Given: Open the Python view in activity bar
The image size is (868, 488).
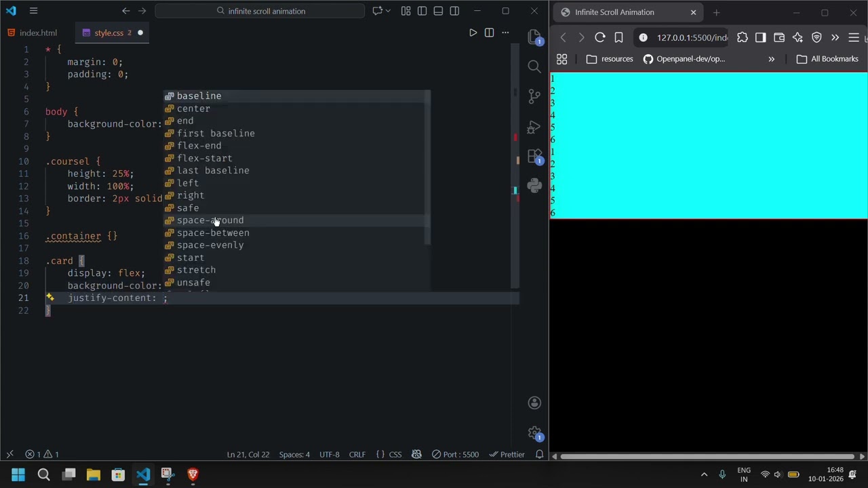Looking at the screenshot, I should pyautogui.click(x=534, y=186).
